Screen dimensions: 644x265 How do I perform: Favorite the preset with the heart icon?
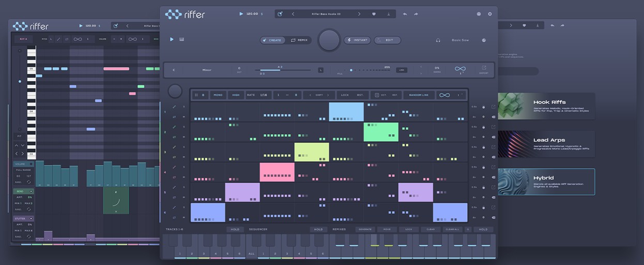click(374, 14)
